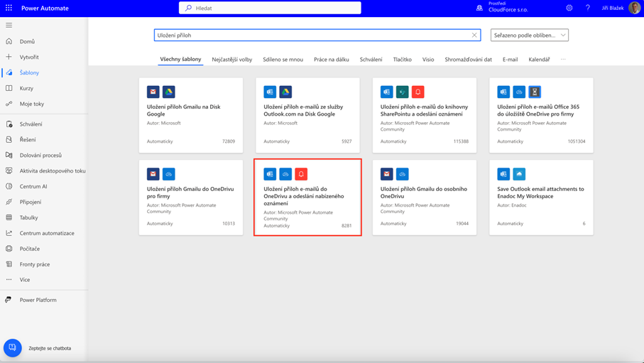Click OneDrive icon on 'Gmailu do OneDrivu pro firmy'

pos(169,174)
